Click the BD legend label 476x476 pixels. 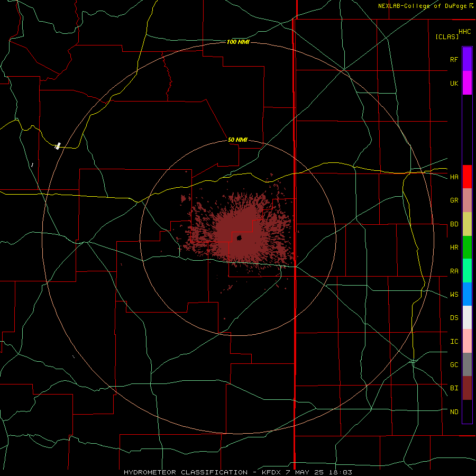click(454, 224)
